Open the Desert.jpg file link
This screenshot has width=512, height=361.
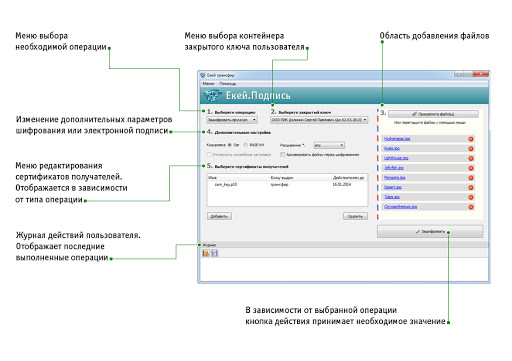392,187
